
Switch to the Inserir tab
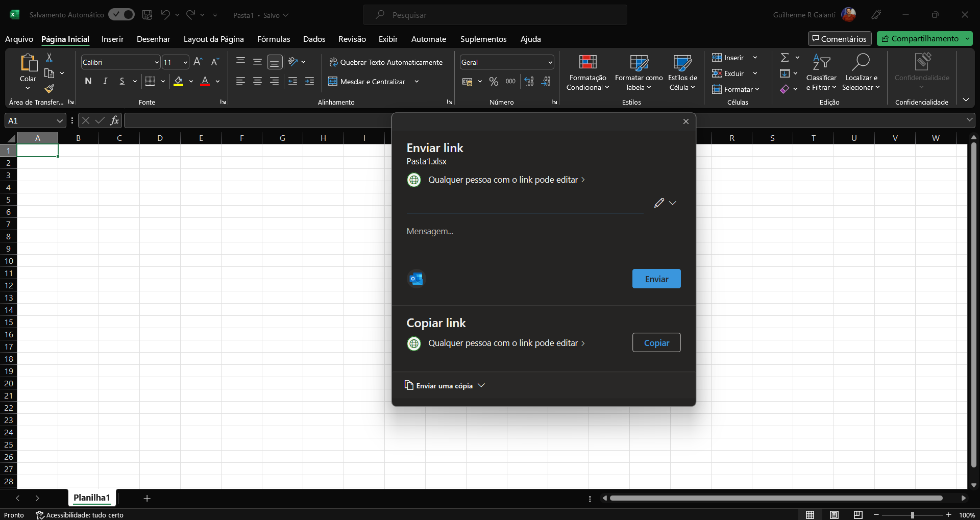coord(112,39)
